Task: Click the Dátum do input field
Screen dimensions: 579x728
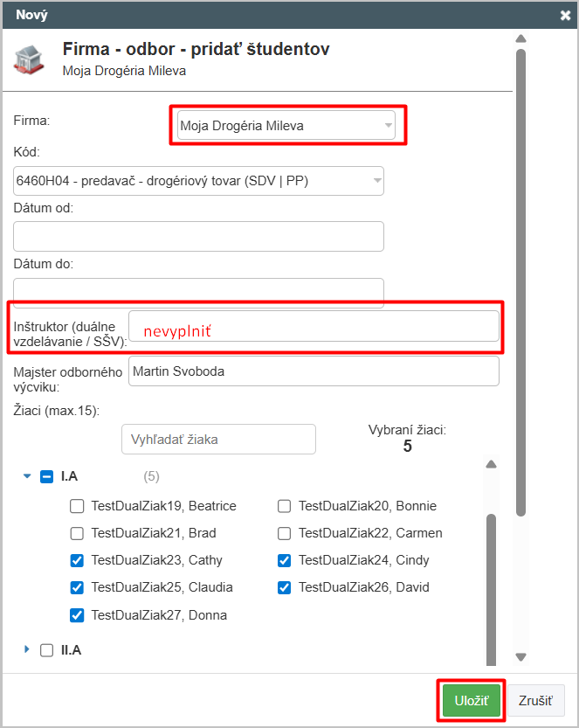Action: pos(199,292)
